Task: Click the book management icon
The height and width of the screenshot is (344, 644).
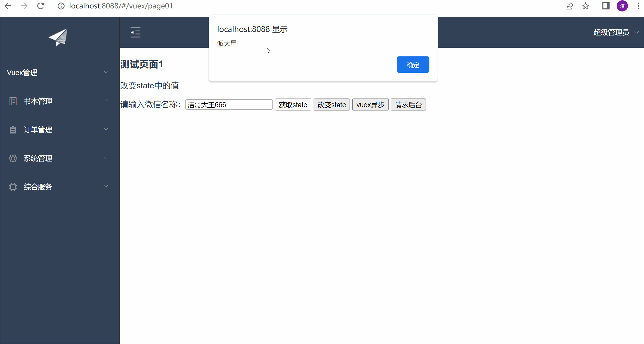Action: (x=13, y=101)
